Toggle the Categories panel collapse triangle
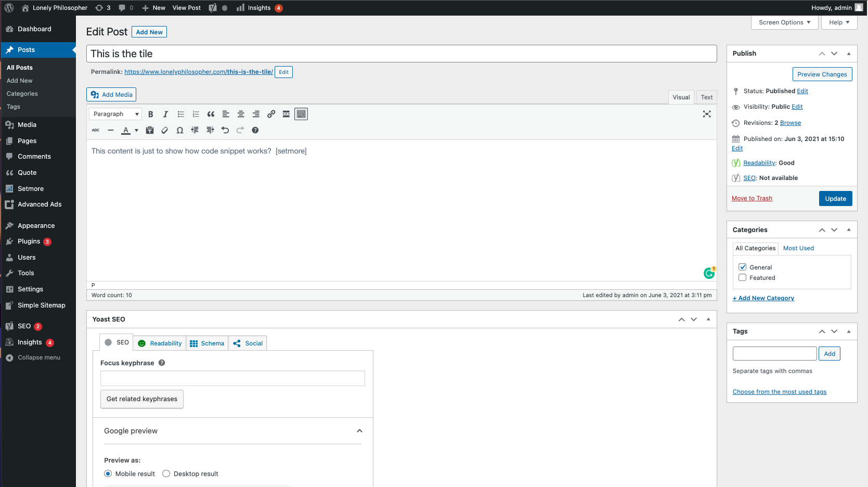This screenshot has height=487, width=868. pyautogui.click(x=849, y=229)
